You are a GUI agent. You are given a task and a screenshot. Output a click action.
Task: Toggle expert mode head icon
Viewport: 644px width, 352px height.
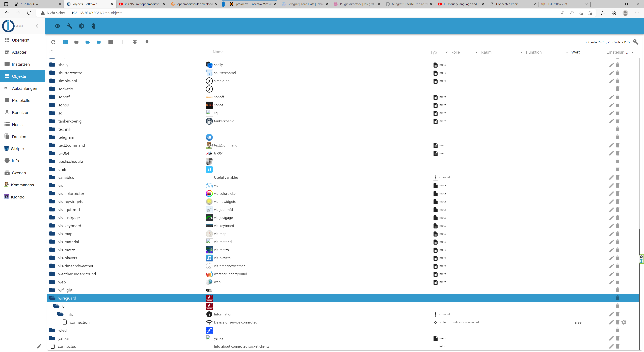coord(93,26)
